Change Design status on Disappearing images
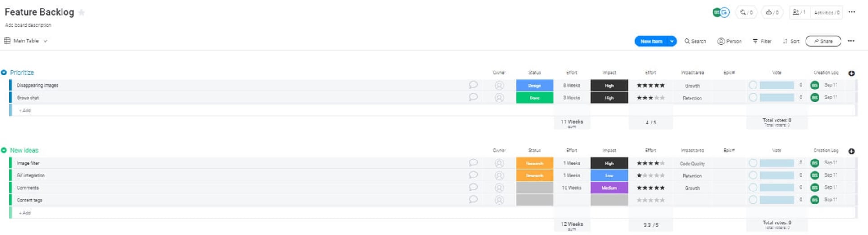The image size is (868, 235). point(535,85)
